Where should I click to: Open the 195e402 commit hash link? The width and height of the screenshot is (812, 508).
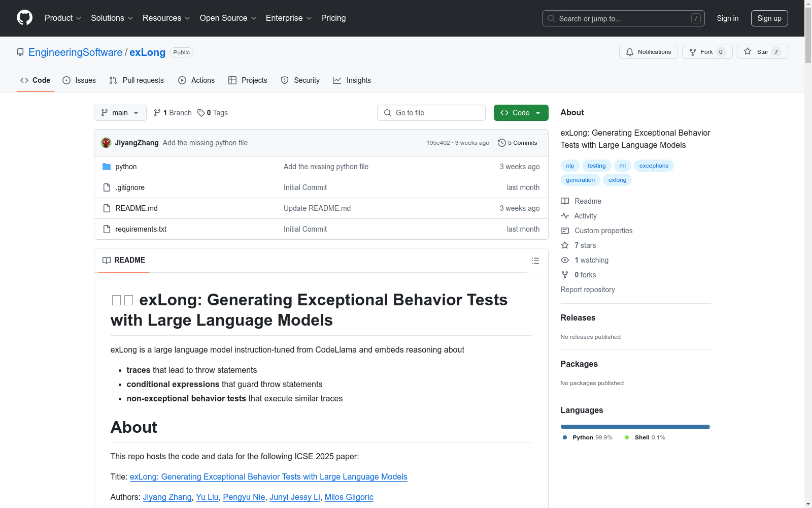click(438, 143)
